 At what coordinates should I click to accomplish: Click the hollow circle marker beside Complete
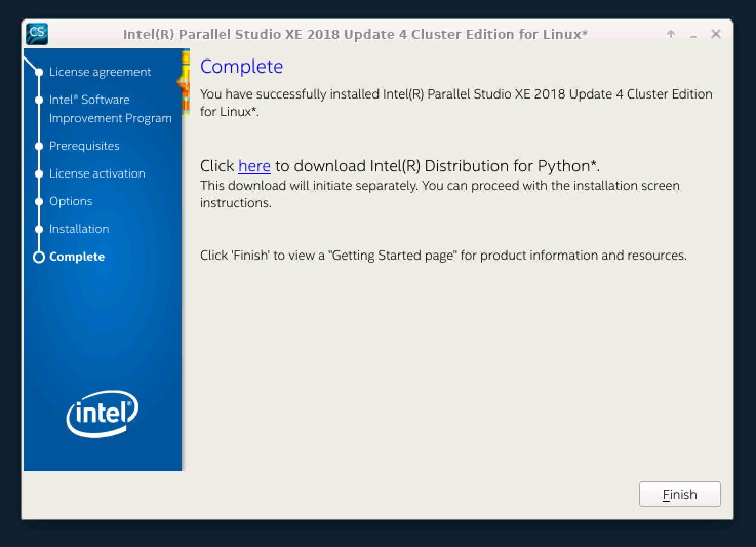[x=38, y=257]
